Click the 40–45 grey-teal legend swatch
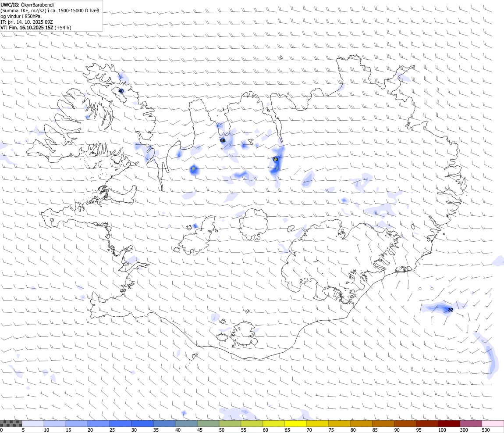Viewport: 504px width, 433px height. point(186,423)
